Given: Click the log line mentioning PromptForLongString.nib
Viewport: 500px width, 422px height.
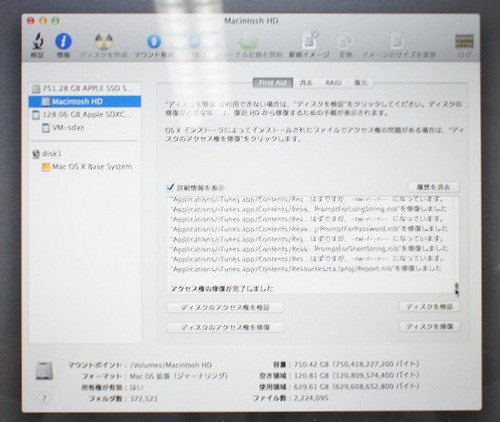Looking at the screenshot, I should pyautogui.click(x=309, y=209).
